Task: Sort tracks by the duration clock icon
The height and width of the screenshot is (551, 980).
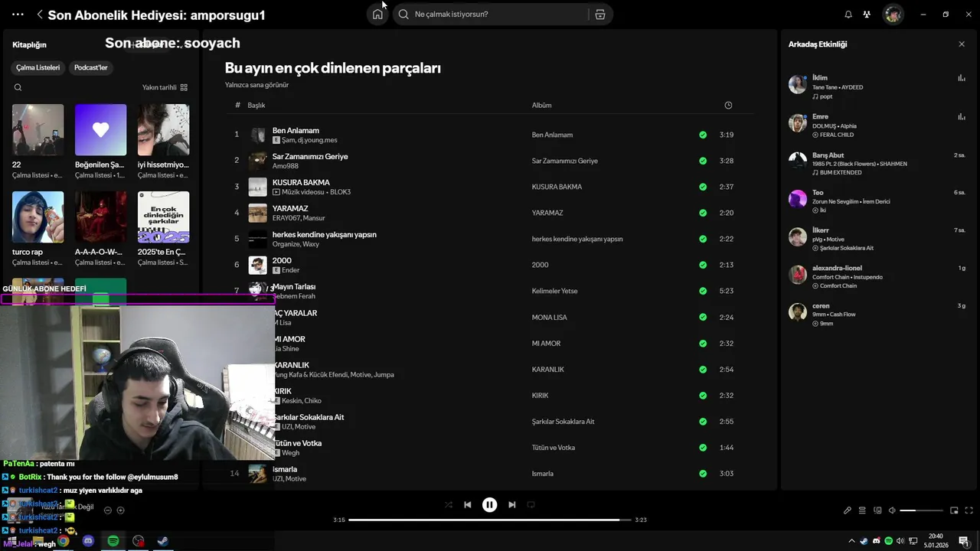Action: pyautogui.click(x=728, y=105)
